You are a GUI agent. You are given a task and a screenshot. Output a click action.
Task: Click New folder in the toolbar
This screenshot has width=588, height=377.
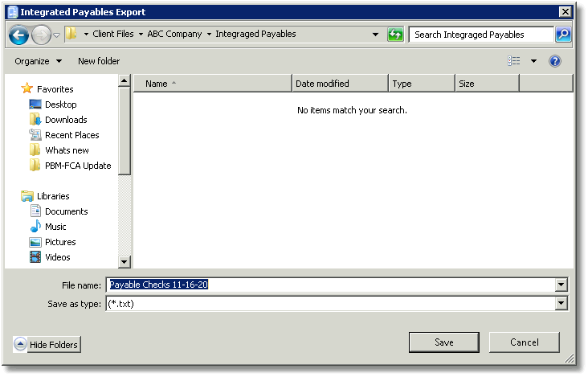point(99,61)
